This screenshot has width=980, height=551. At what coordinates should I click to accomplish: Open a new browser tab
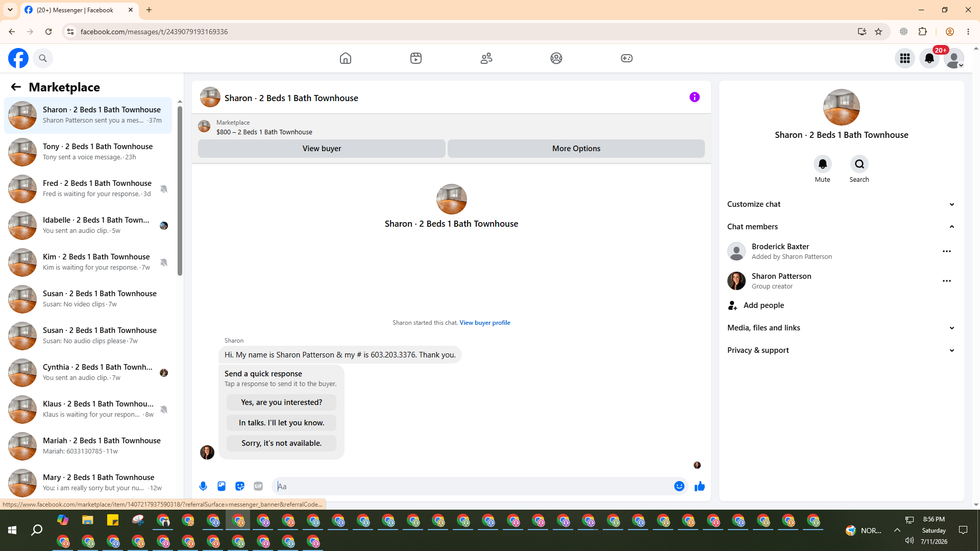point(149,10)
